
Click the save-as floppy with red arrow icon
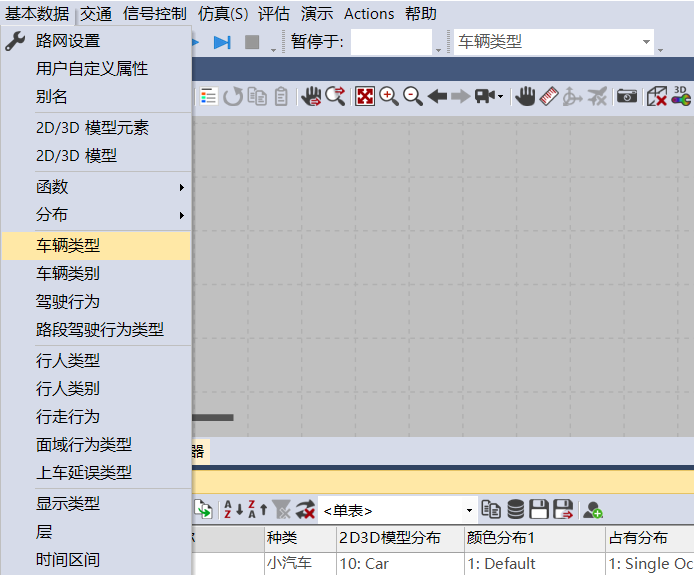click(x=563, y=509)
